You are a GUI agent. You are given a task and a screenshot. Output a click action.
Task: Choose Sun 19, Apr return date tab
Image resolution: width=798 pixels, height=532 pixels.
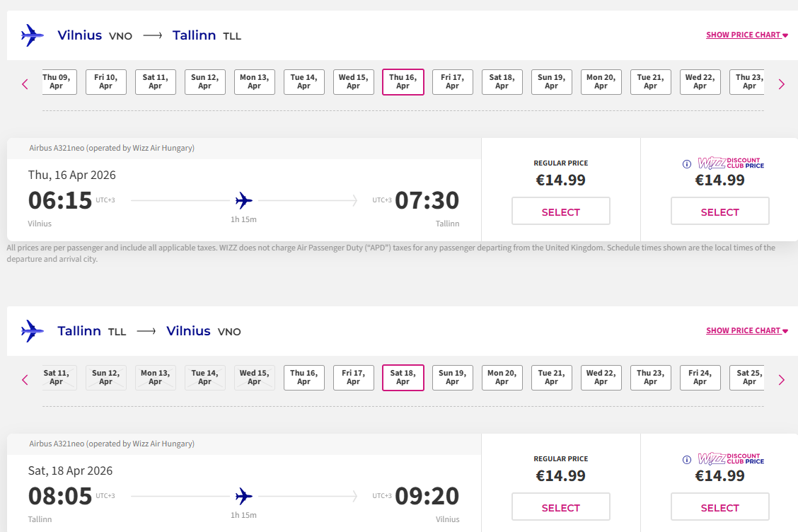[x=452, y=378]
